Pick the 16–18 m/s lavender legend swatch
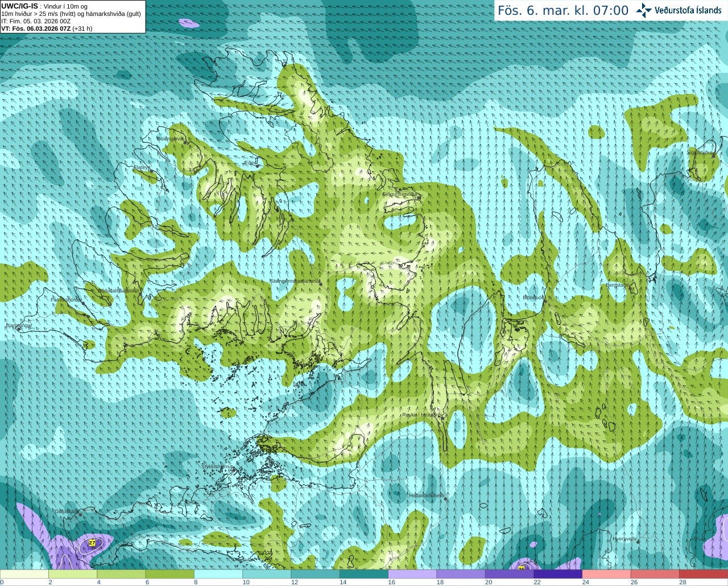The image size is (728, 586). tap(412, 574)
